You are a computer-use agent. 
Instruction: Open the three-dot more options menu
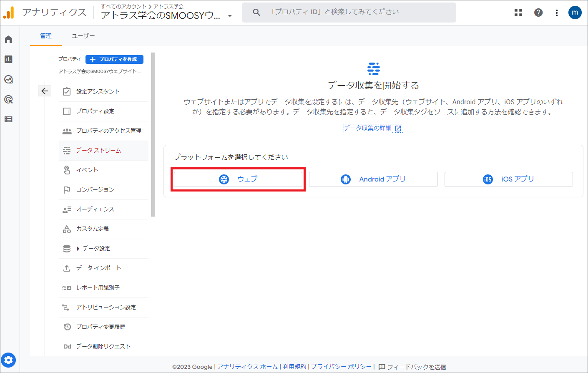(557, 13)
